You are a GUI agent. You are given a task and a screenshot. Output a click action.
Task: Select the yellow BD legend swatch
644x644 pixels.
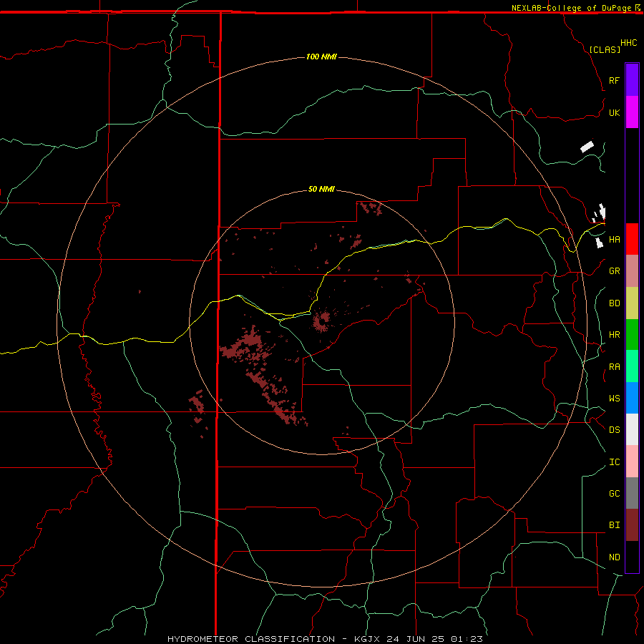(632, 303)
